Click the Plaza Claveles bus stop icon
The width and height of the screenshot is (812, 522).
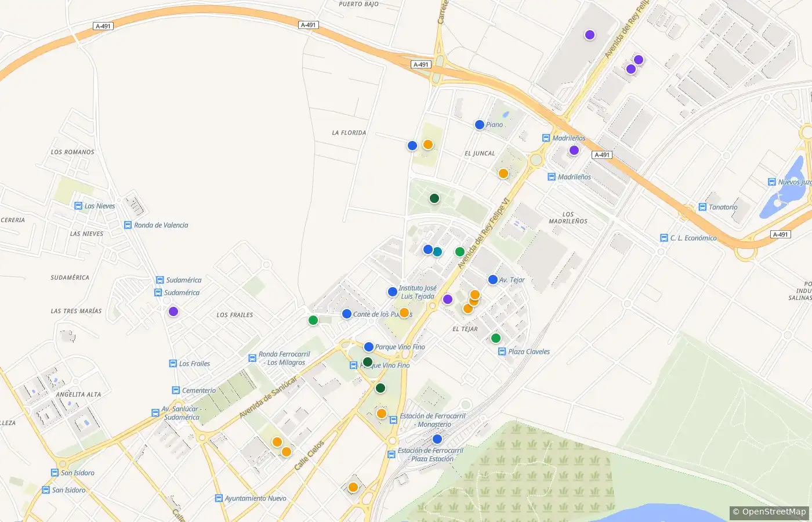502,351
